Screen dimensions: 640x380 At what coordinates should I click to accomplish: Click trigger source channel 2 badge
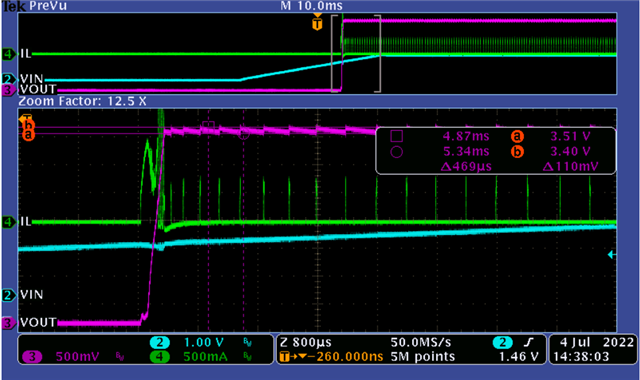coord(502,342)
